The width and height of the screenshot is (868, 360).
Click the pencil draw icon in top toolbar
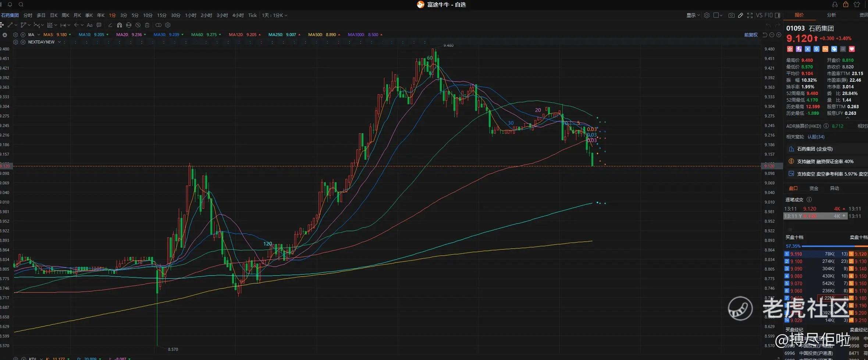point(740,15)
